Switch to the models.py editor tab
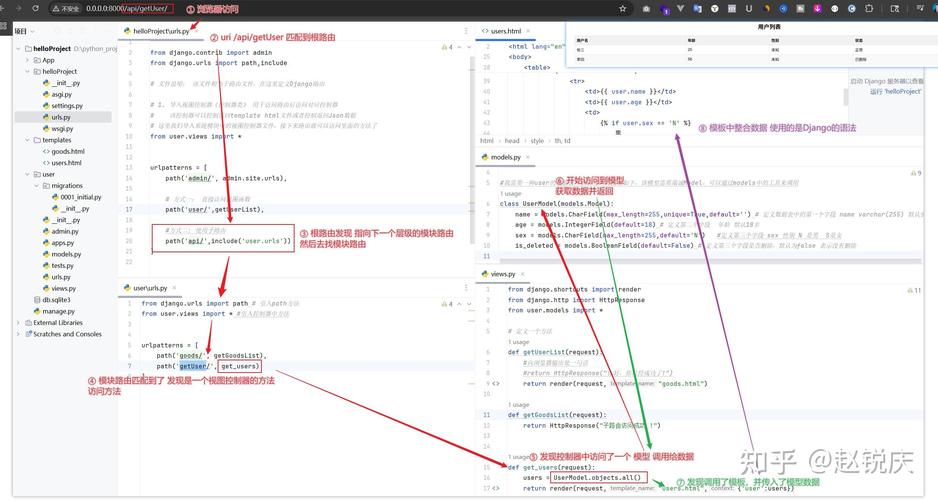 tap(504, 157)
